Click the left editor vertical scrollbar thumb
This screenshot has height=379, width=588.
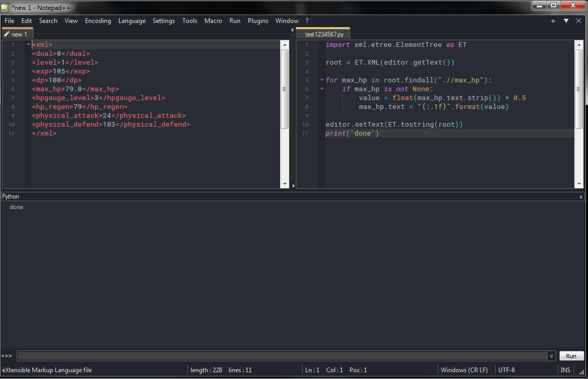point(285,89)
